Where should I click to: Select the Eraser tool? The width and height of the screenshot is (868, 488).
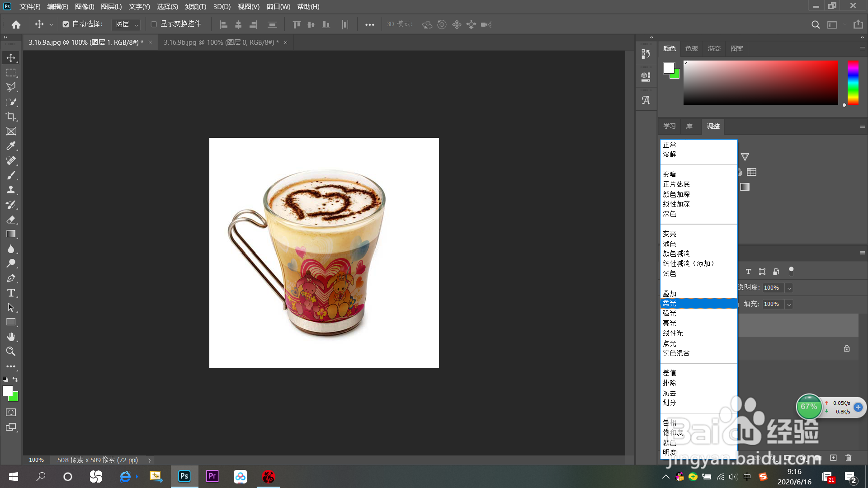[x=11, y=220]
